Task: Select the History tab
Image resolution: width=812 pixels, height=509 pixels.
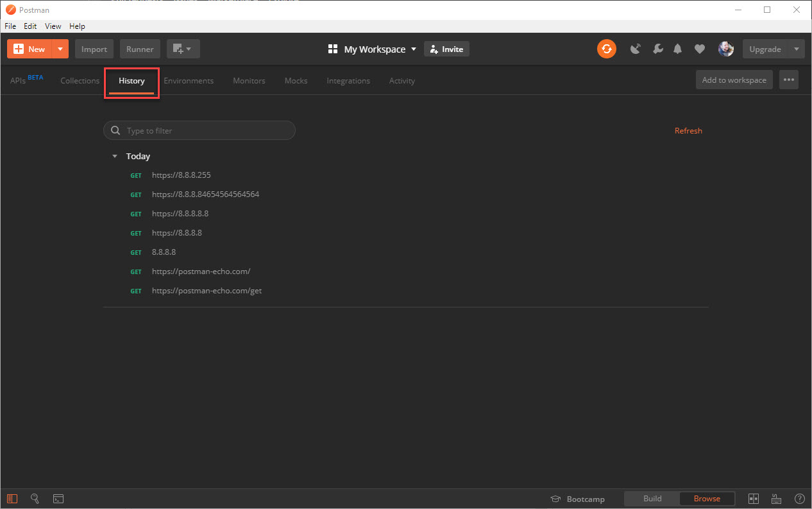Action: point(131,81)
